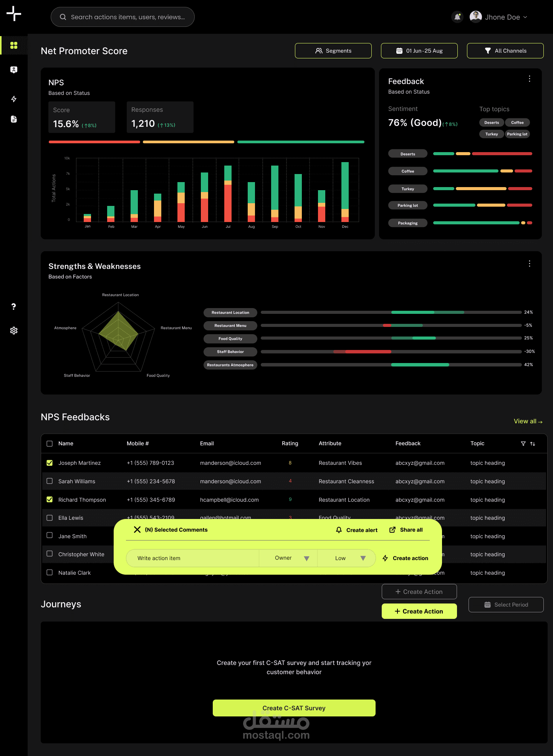Check the Sarah Williams row checkbox

pos(50,481)
